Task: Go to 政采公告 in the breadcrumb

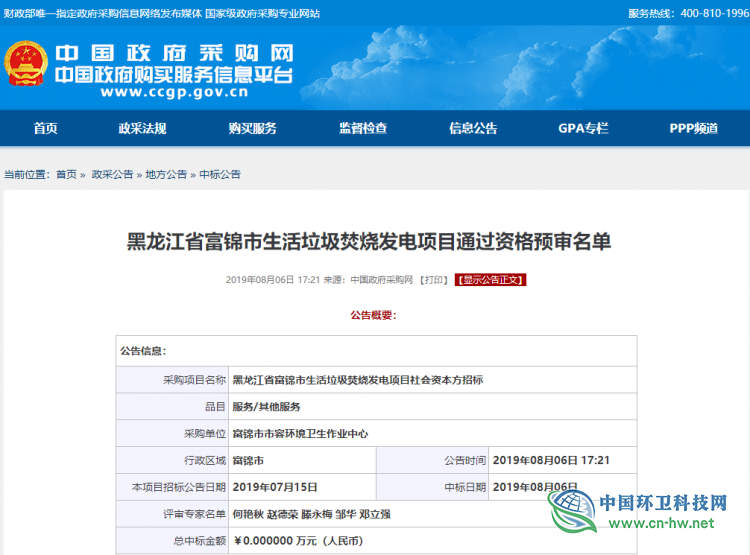Action: pyautogui.click(x=112, y=174)
